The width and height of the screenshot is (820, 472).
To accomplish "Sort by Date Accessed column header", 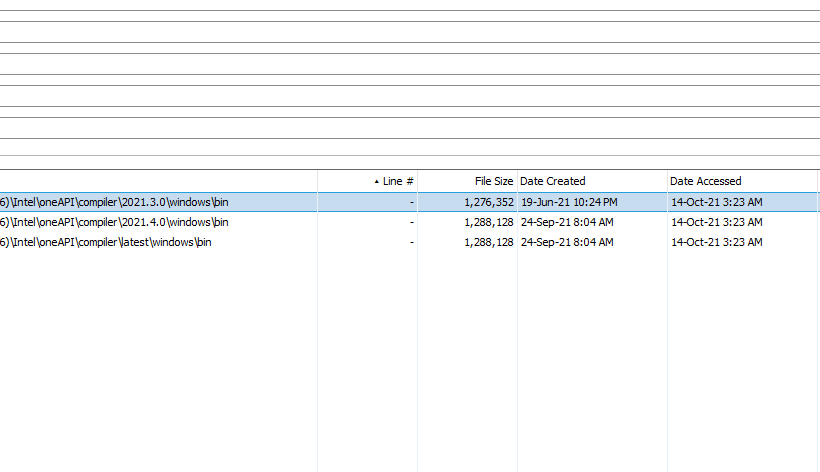I will [706, 181].
